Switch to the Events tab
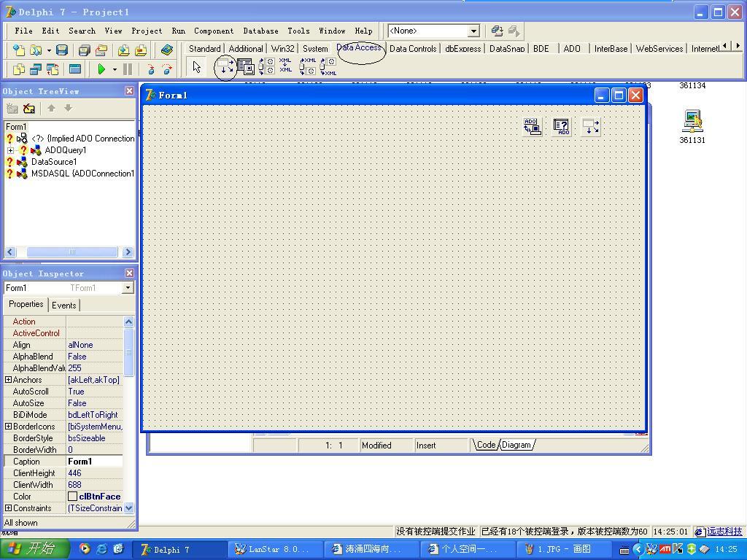Viewport: 747px width, 560px height. coord(63,306)
